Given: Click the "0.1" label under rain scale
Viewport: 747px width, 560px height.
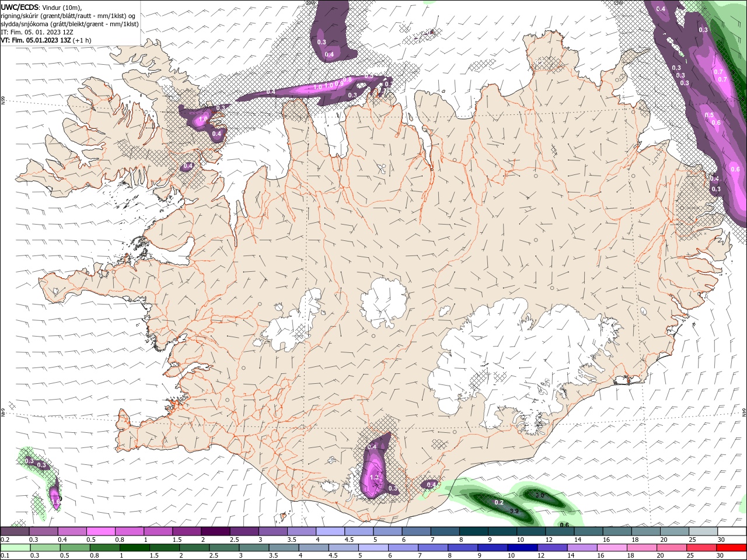Looking at the screenshot, I should click(5, 556).
